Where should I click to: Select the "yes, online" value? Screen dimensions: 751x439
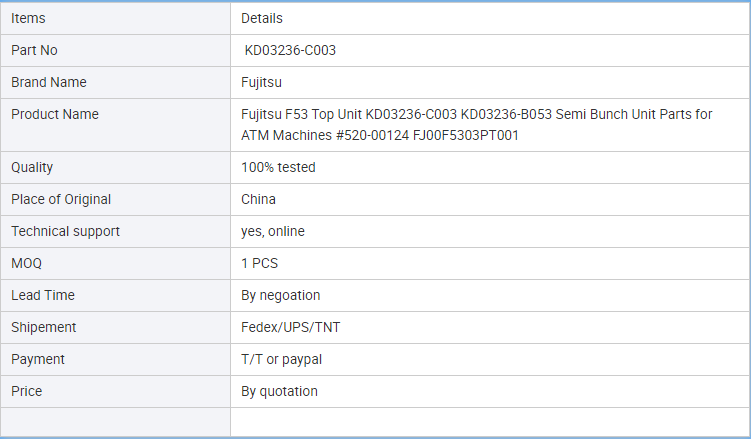[273, 231]
